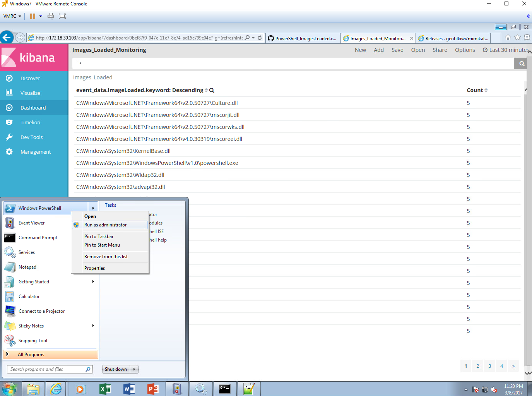Open the Shut down options arrow
Image resolution: width=532 pixels, height=396 pixels.
134,369
